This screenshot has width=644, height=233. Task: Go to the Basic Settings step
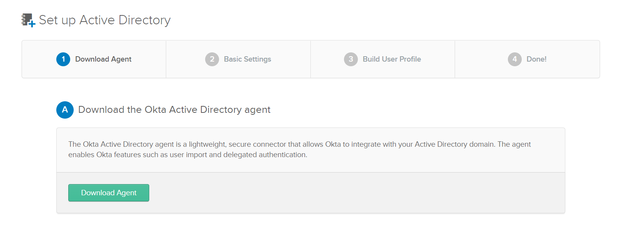click(248, 59)
